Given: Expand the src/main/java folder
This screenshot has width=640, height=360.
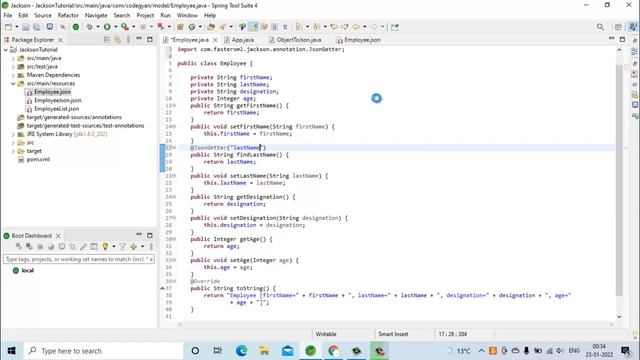Looking at the screenshot, I should tap(13, 58).
